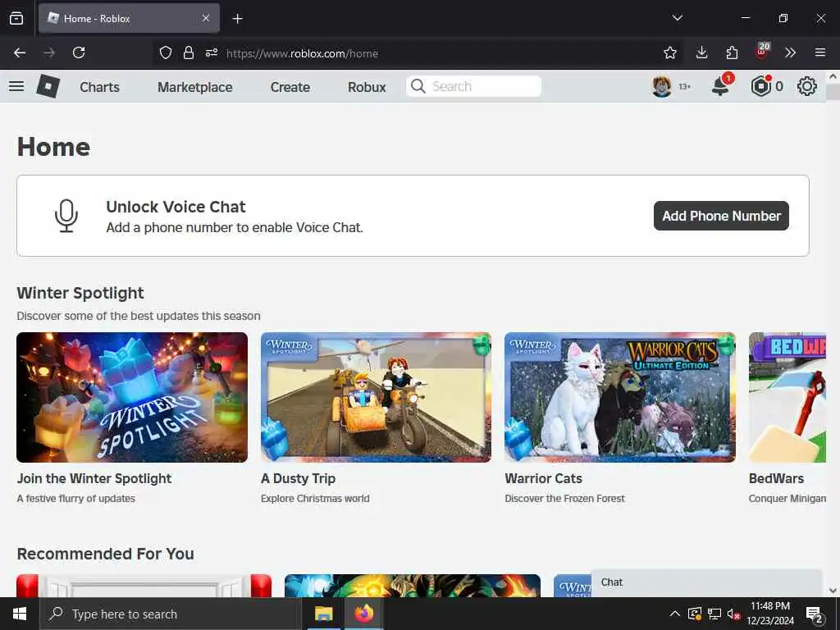
Task: Click the Warrior Cats title link
Action: coord(543,478)
